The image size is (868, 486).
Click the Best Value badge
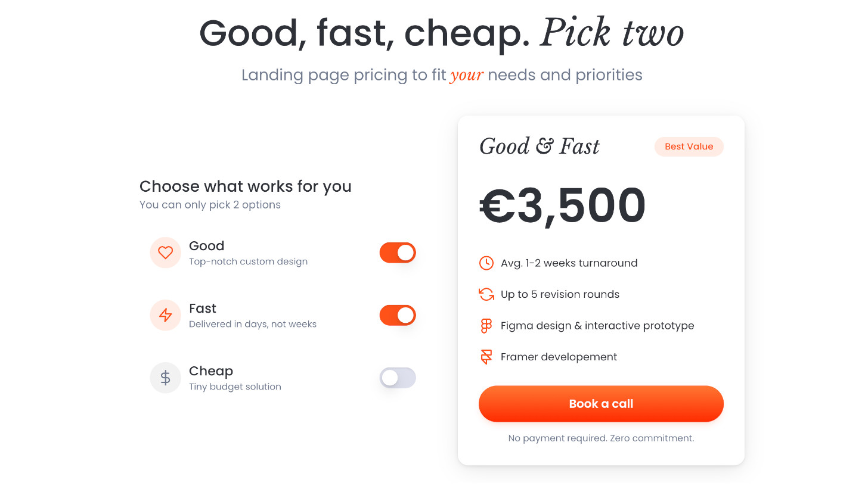(x=689, y=147)
